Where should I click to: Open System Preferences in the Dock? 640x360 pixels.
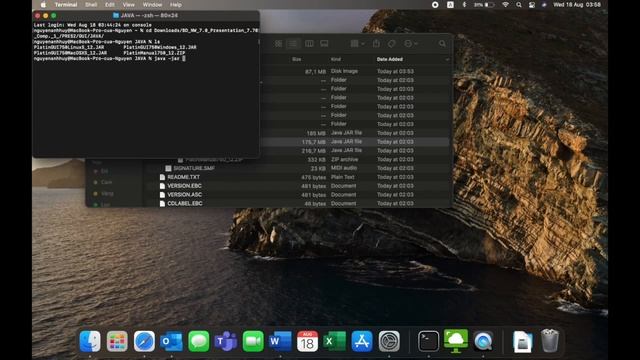click(389, 341)
